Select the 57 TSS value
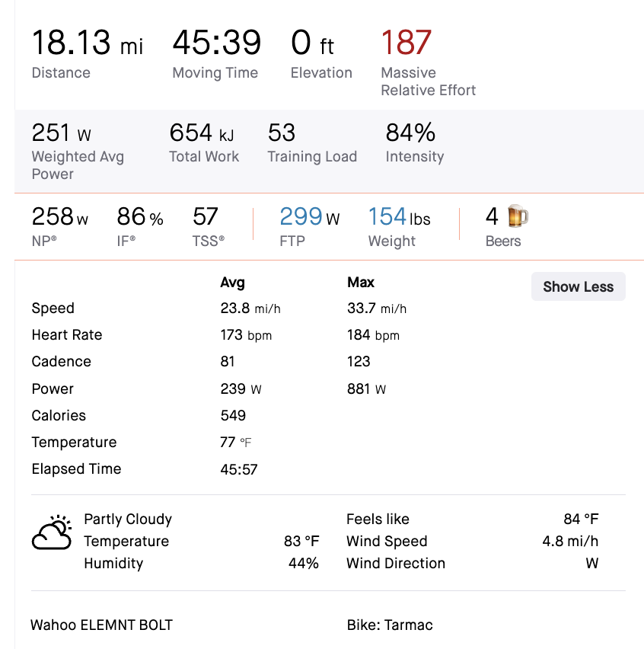The height and width of the screenshot is (649, 644). click(x=206, y=217)
